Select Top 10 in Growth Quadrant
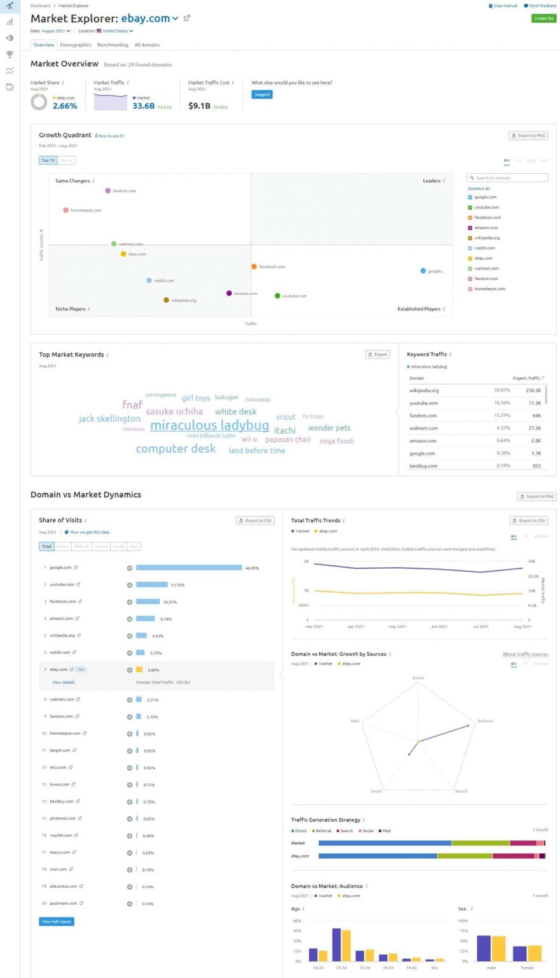The image size is (560, 978). point(48,160)
